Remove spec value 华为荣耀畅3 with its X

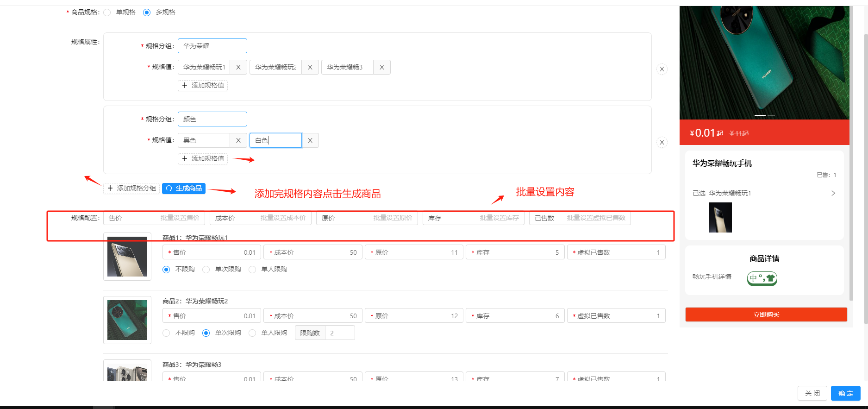click(x=382, y=67)
